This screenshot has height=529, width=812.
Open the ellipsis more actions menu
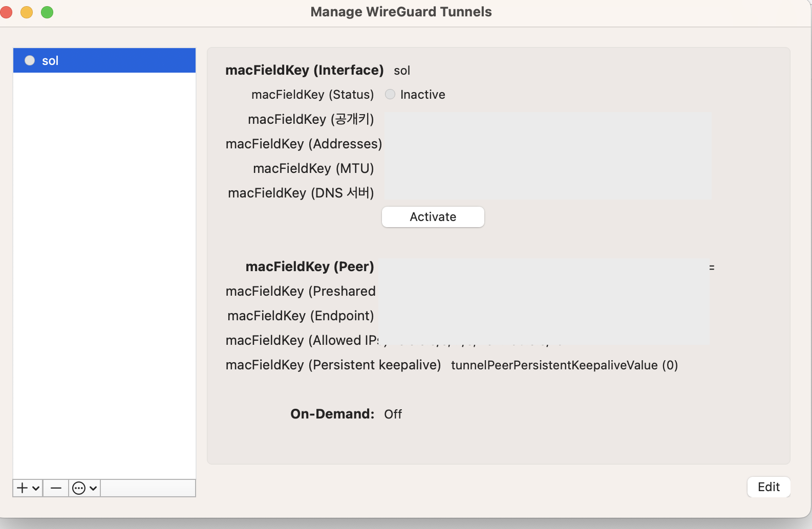click(x=79, y=488)
